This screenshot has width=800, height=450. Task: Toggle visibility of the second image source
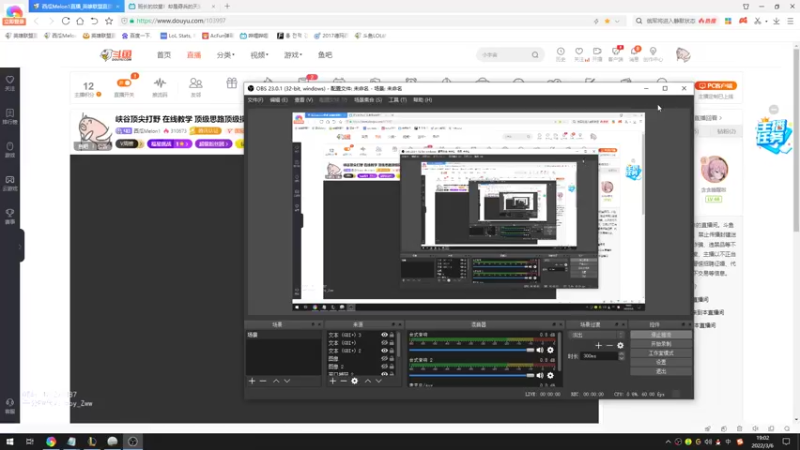[384, 366]
